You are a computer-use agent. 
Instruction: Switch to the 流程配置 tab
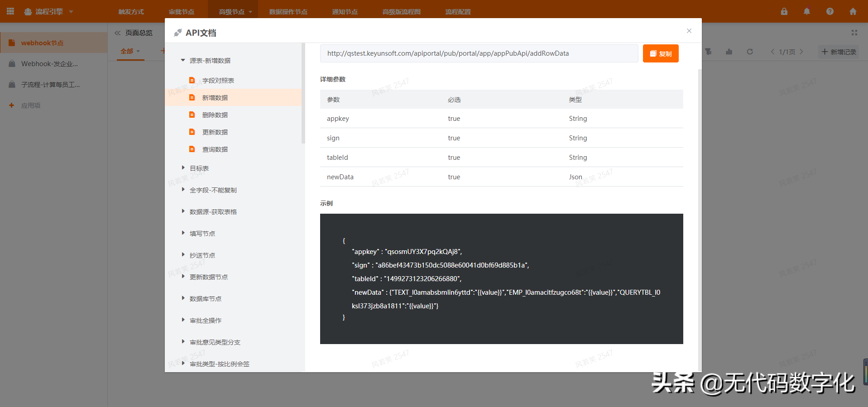pyautogui.click(x=458, y=12)
